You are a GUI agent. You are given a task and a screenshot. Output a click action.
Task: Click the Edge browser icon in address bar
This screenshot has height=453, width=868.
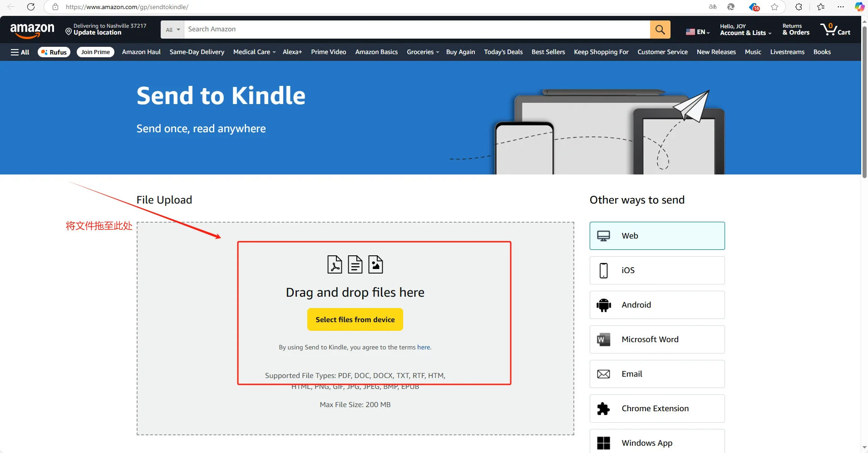click(731, 7)
